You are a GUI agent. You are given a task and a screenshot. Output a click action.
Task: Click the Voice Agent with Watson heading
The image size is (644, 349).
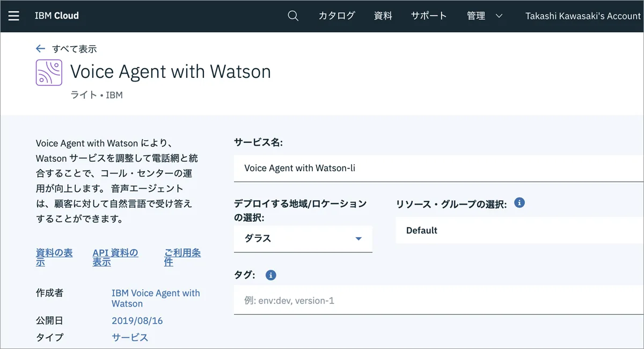click(x=171, y=71)
